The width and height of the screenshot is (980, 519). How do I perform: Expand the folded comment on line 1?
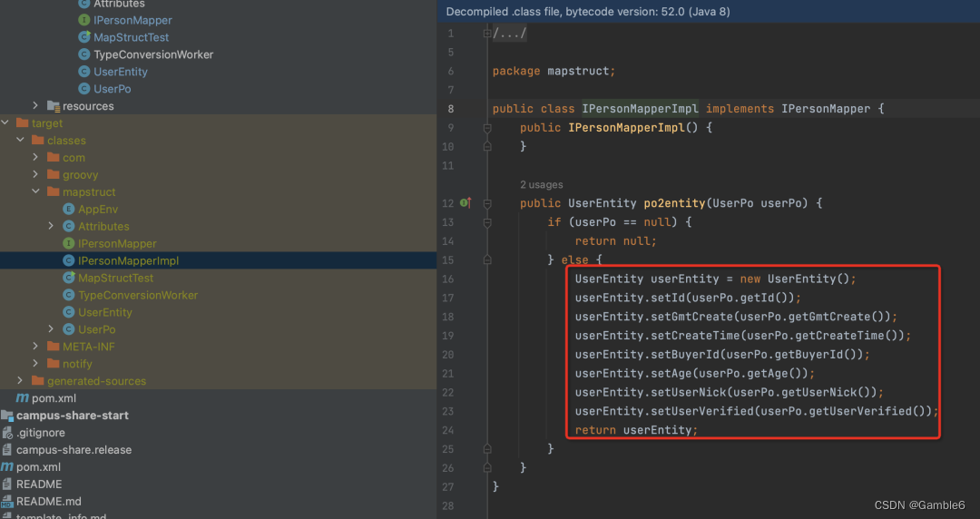487,34
